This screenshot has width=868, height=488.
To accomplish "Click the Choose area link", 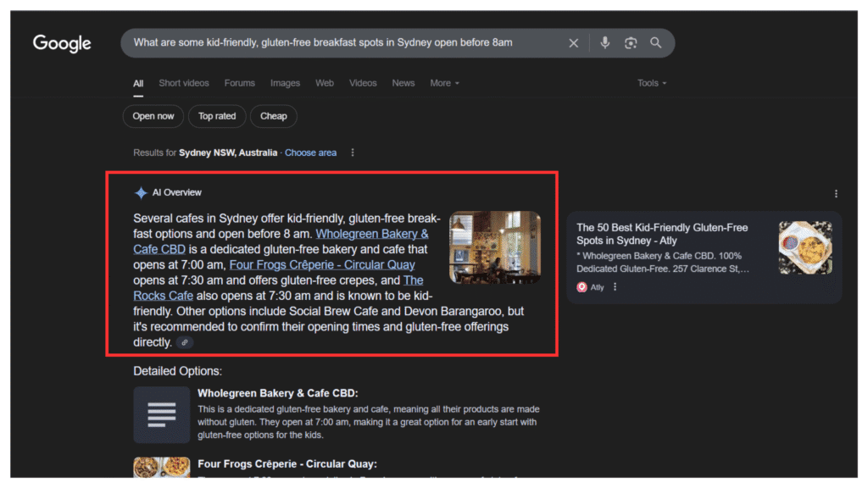I will point(310,152).
